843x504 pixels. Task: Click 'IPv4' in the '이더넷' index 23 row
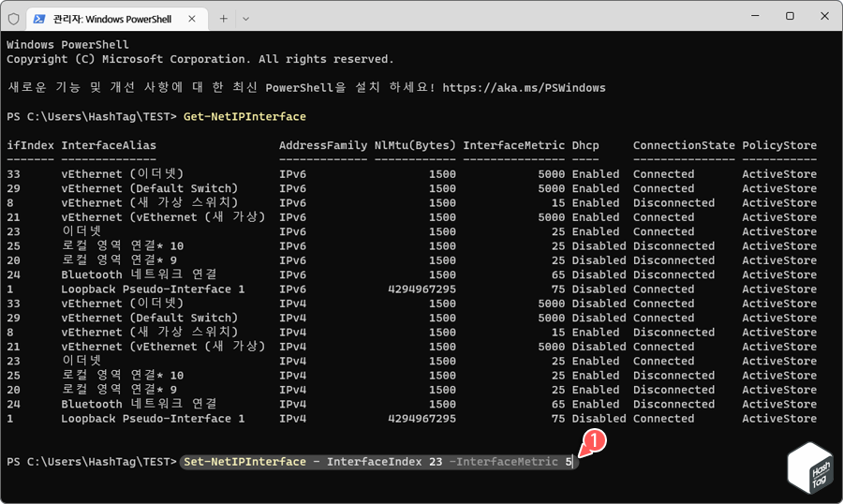point(292,361)
